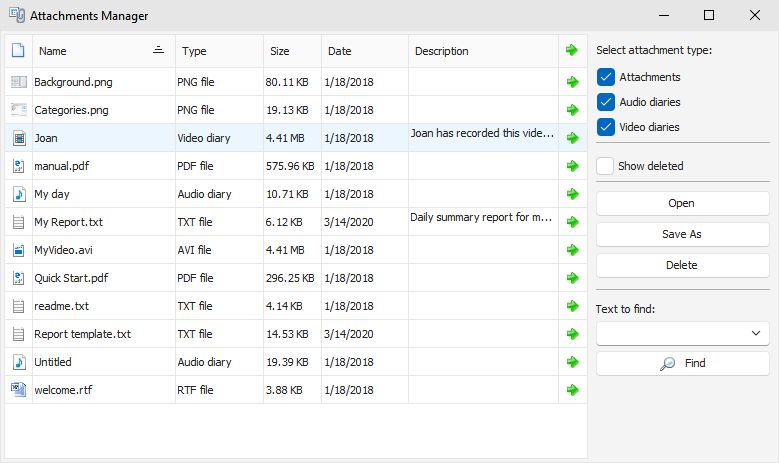This screenshot has width=779, height=463.
Task: Click the green arrow in the readme.txt row
Action: coord(572,306)
